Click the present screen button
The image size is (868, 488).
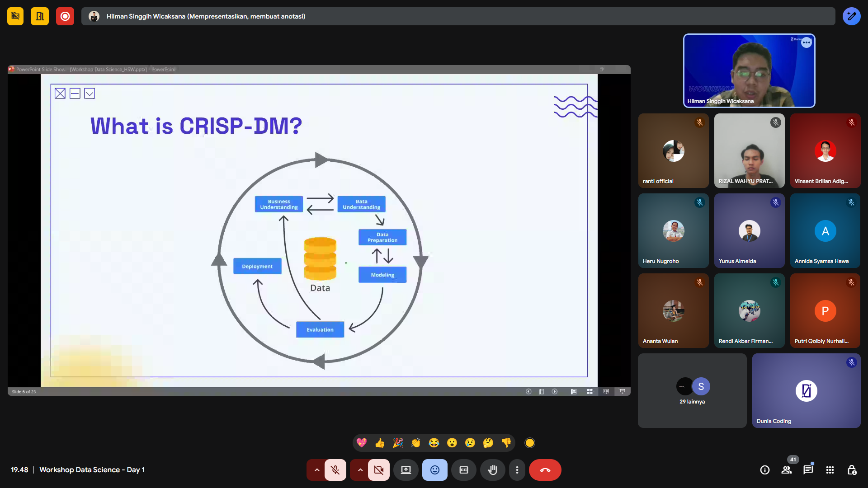(x=406, y=470)
